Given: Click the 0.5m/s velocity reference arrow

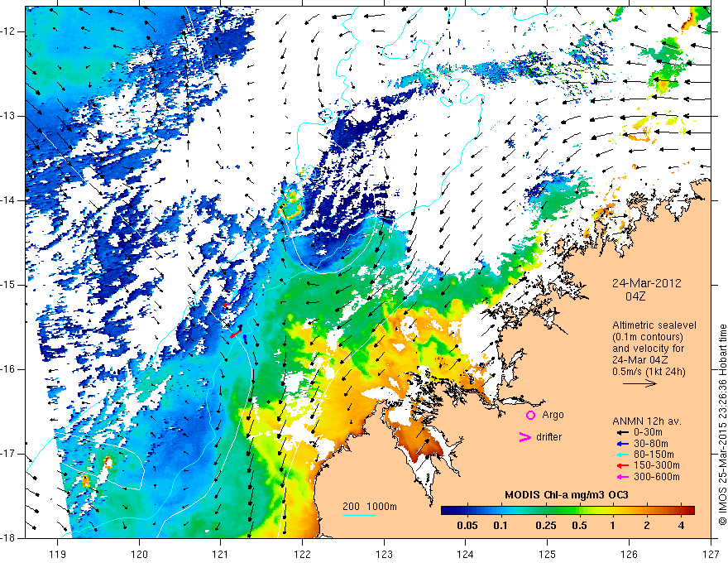Looking at the screenshot, I should [x=639, y=383].
